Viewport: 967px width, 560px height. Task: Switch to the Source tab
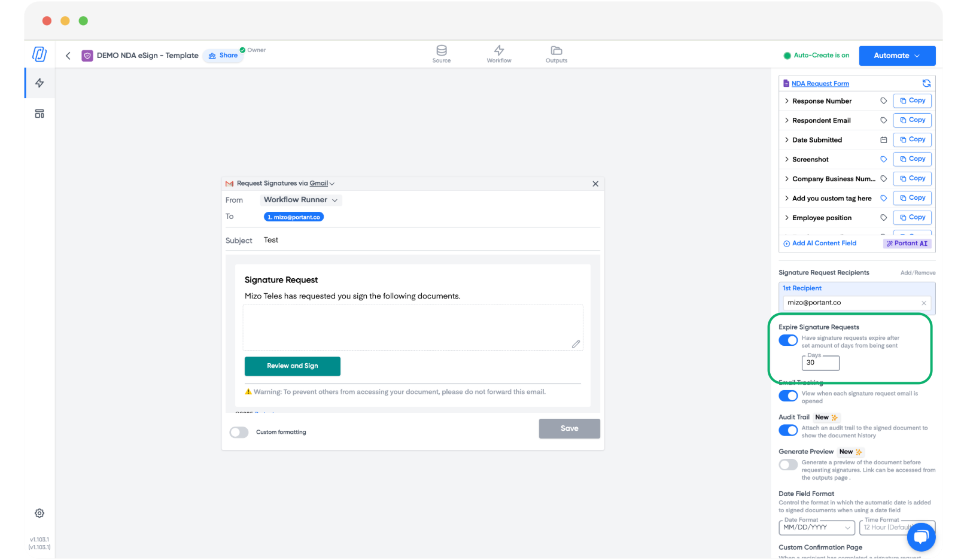coord(442,54)
